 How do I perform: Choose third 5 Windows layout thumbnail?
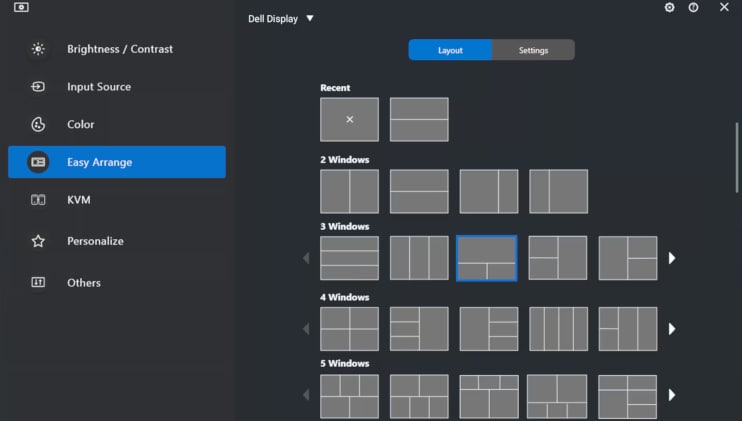[x=489, y=396]
